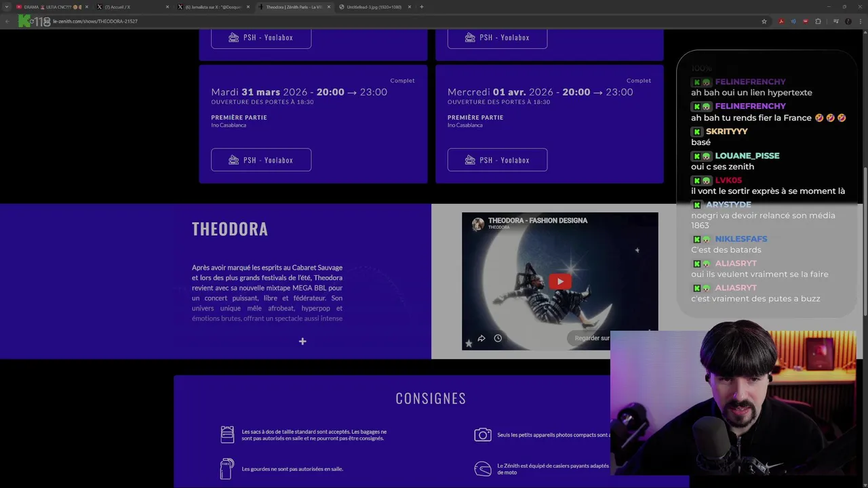Click the Watch later clock icon
The image size is (868, 488).
click(498, 338)
